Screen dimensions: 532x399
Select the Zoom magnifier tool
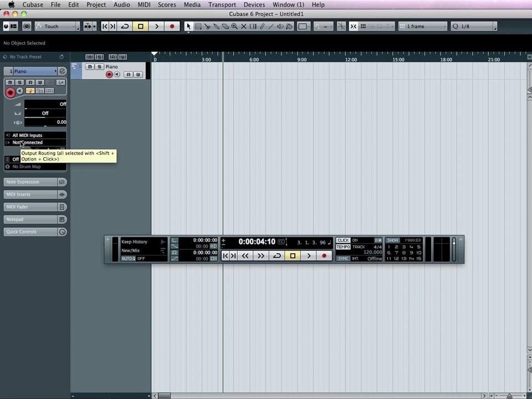[x=234, y=27]
